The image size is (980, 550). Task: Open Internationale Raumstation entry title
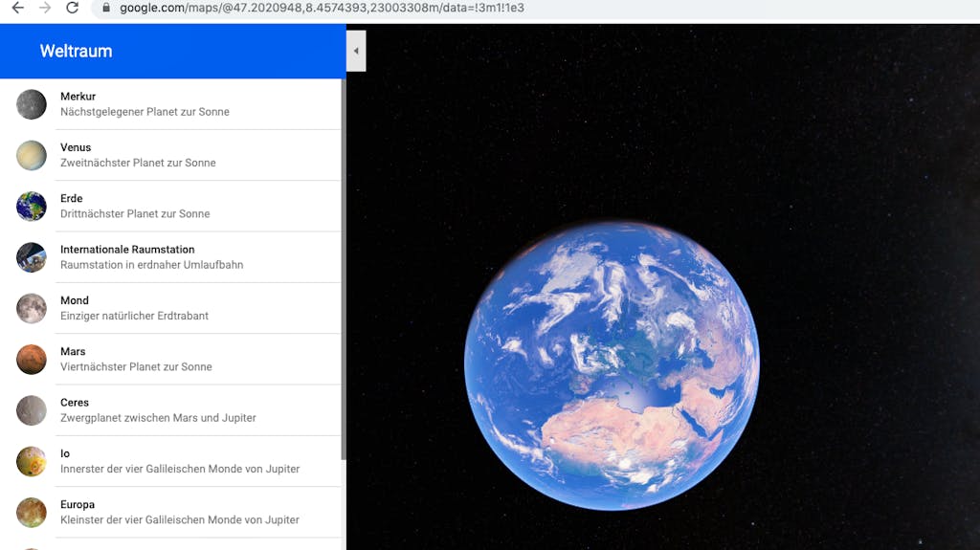(x=127, y=250)
